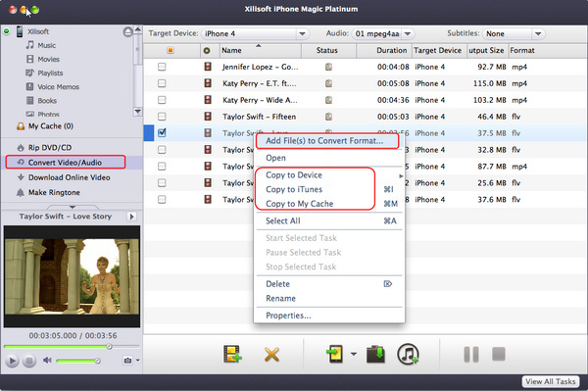Click the Copy to My Cache folder icon
The width and height of the screenshot is (588, 391).
coord(375,355)
